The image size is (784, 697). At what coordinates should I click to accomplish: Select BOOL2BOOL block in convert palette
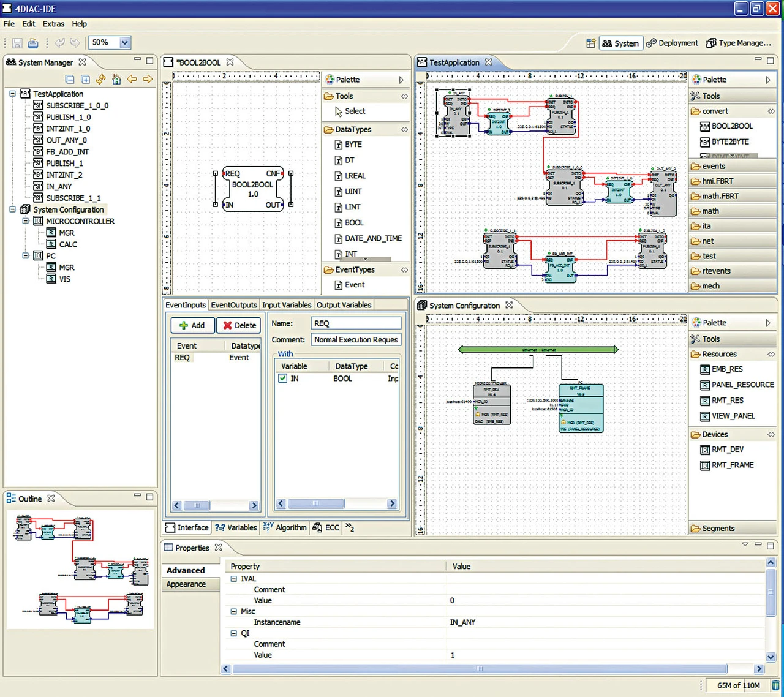pyautogui.click(x=726, y=126)
